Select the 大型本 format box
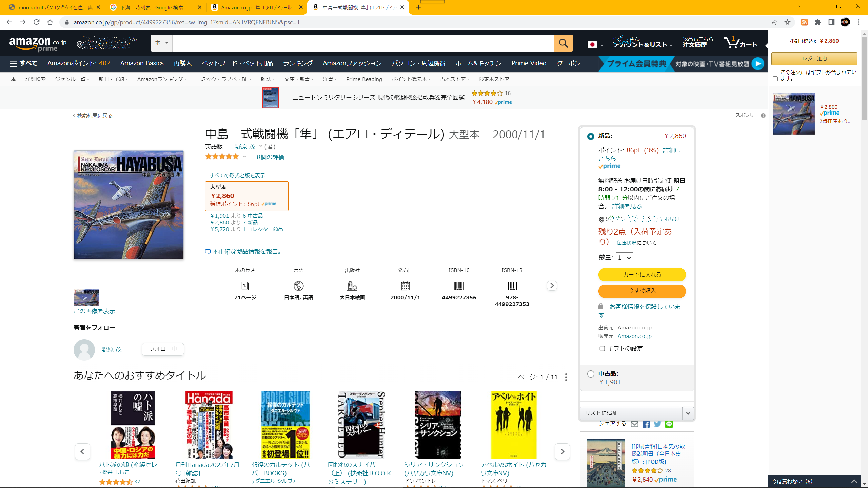Viewport: 868px width, 488px height. point(246,196)
